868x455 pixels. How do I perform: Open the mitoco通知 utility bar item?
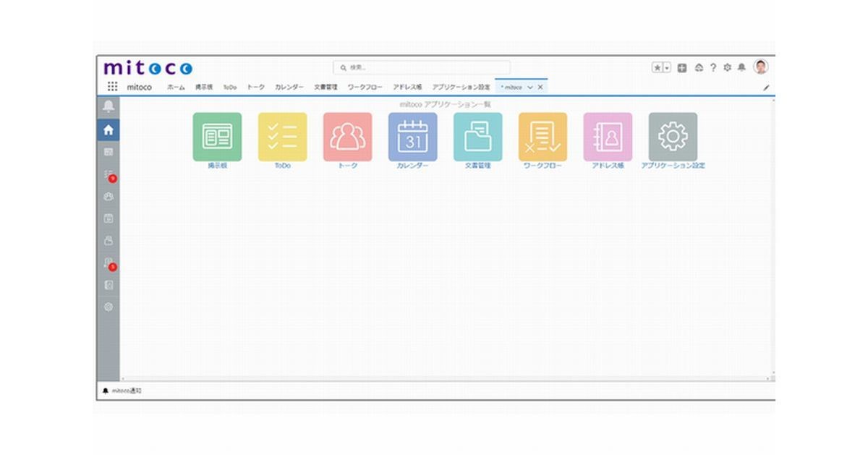(122, 391)
